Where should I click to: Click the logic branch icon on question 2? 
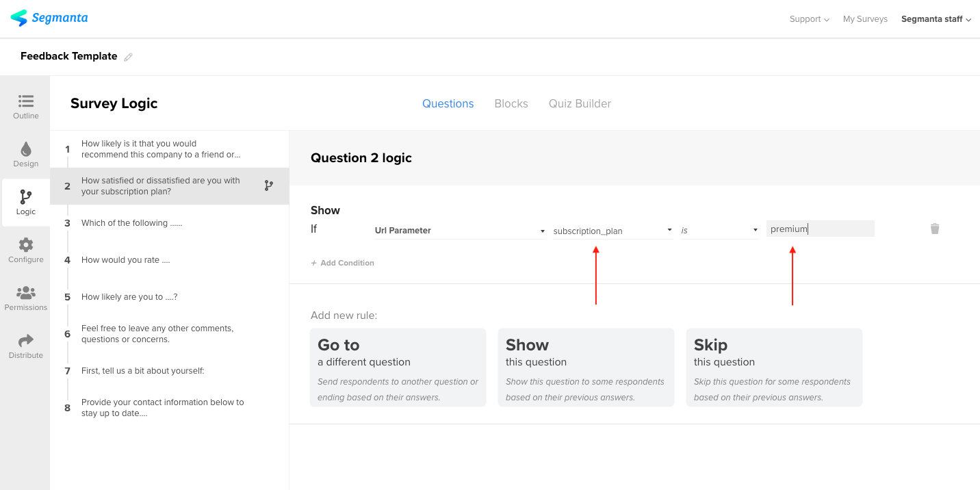pos(269,185)
